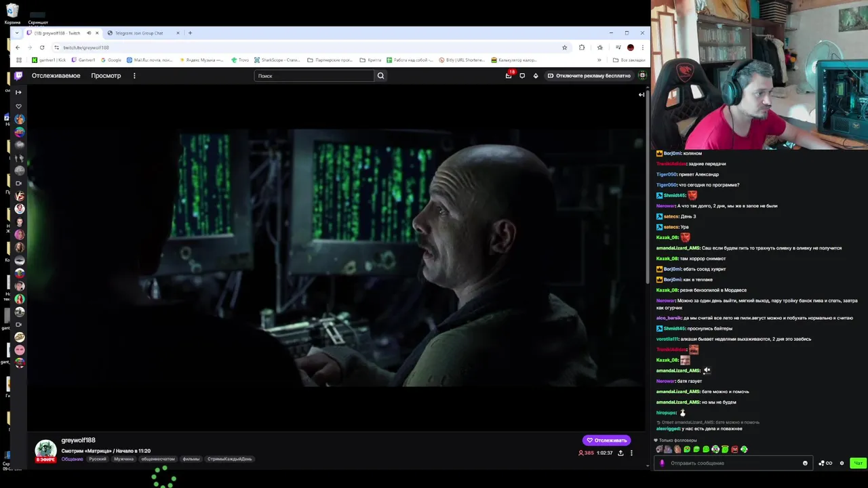Screen dimensions: 868x488
Task: Open the whispers chat bubble icon
Action: [522, 76]
